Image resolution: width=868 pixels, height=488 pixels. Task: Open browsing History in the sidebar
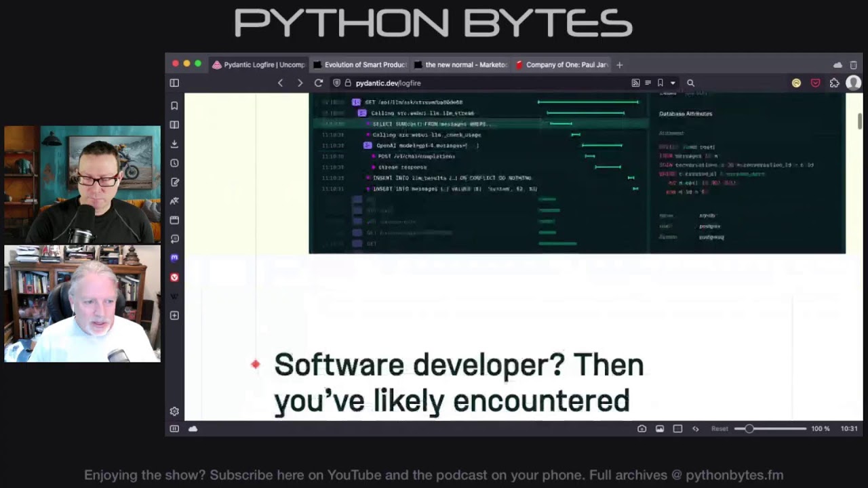point(174,163)
